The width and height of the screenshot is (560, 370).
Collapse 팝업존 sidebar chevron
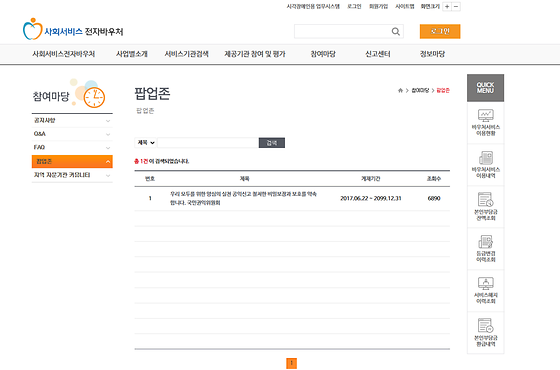tap(108, 162)
